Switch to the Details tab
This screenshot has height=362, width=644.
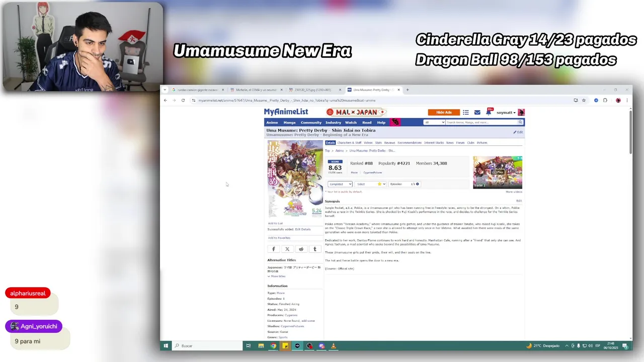click(330, 143)
